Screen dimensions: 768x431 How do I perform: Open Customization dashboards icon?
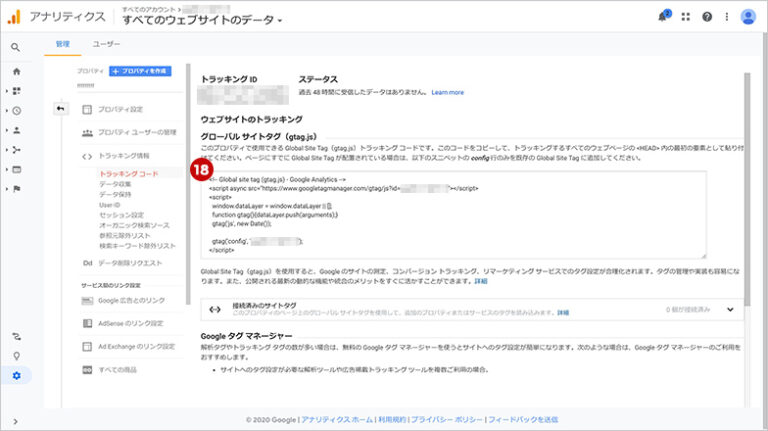click(x=17, y=91)
